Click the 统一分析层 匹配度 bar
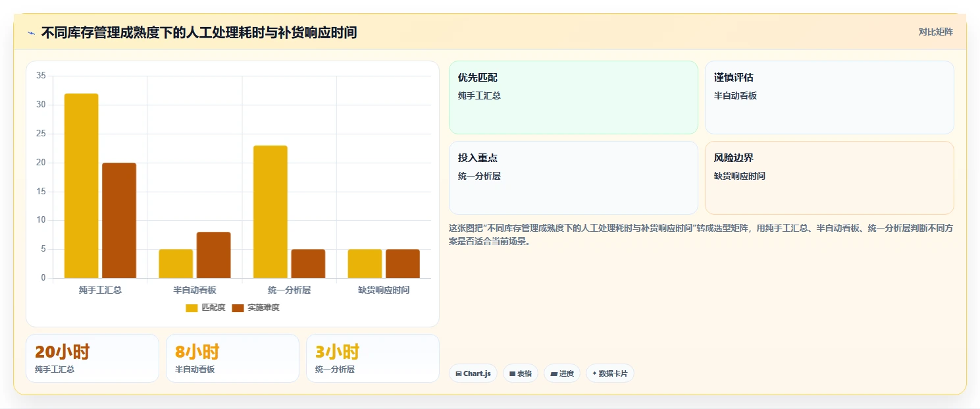 pos(271,211)
